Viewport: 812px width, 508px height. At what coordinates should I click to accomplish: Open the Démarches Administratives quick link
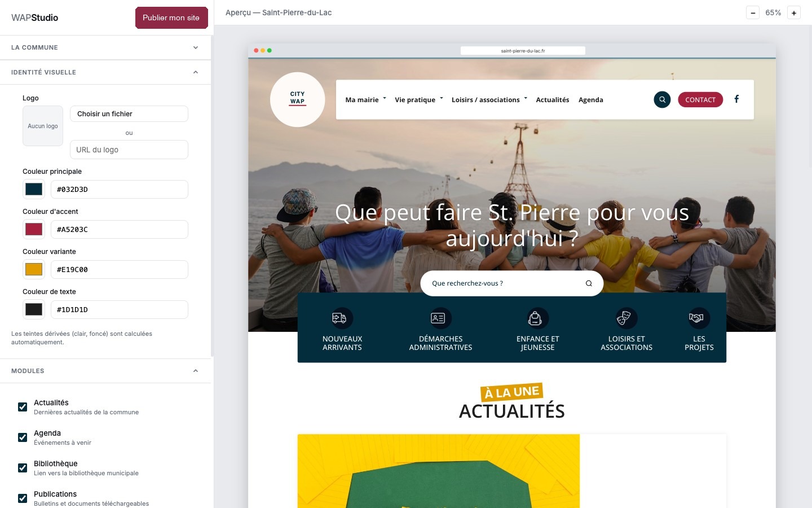440,331
